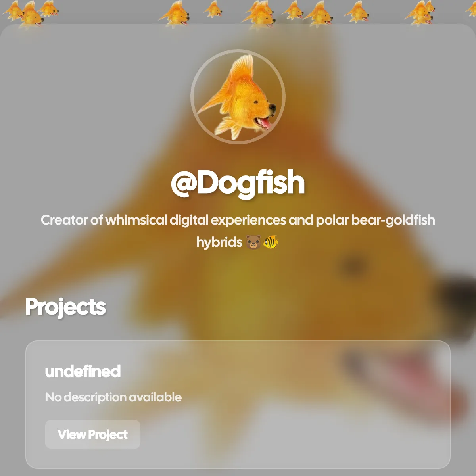Viewport: 476px width, 476px height.
Task: Click the word 'hybrids' in the bio
Action: [219, 242]
